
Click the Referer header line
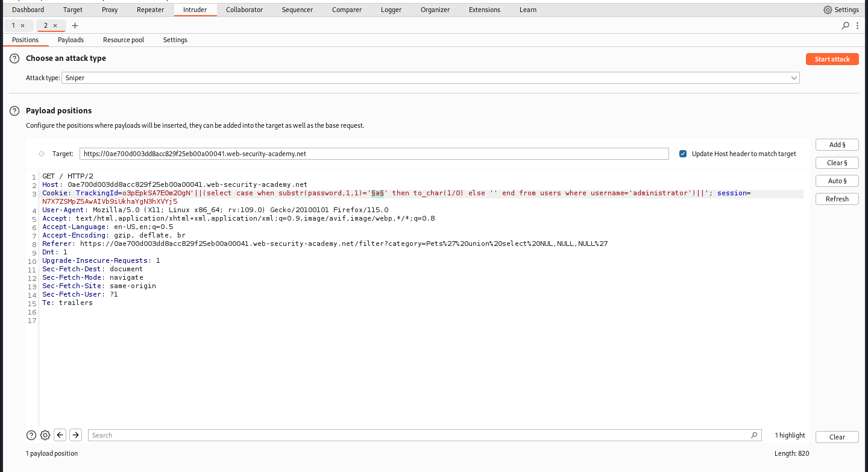tap(325, 244)
